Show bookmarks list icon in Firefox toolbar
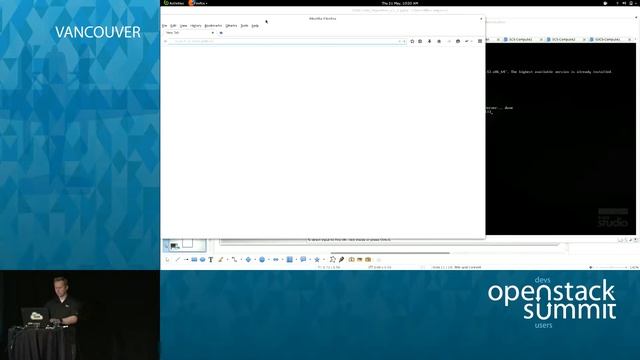640x360 pixels. tap(420, 41)
